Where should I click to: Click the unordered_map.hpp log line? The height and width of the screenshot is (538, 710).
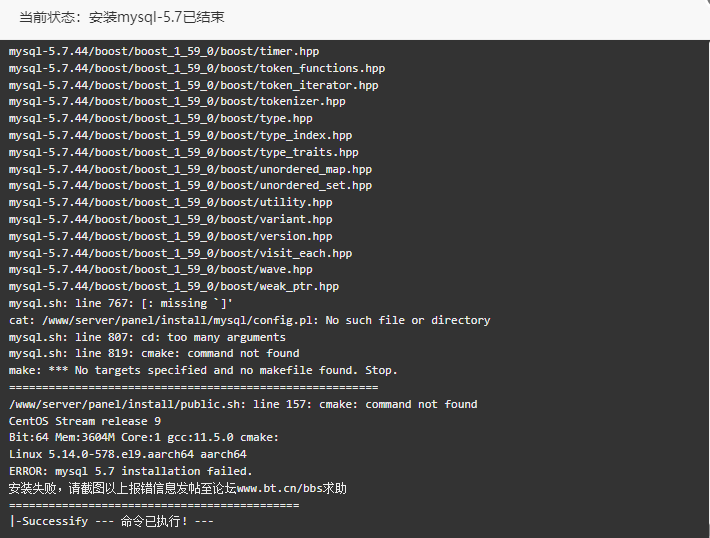click(x=190, y=169)
